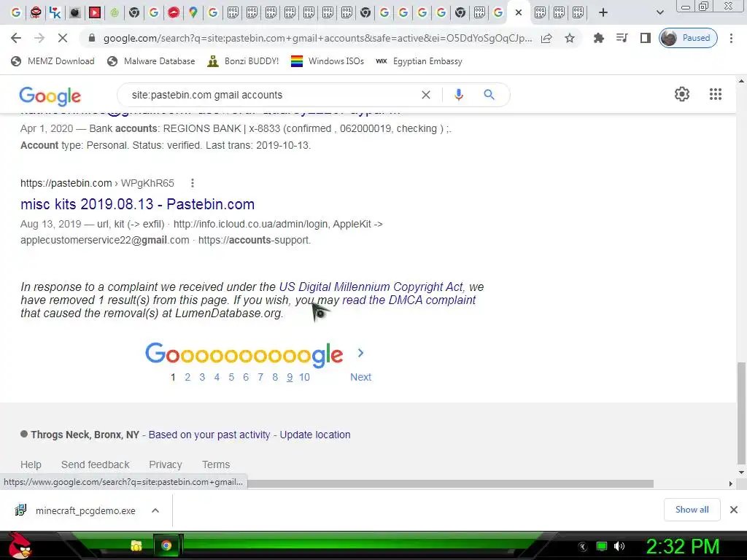
Task: Open the MEMZ Download bookmark
Action: tap(53, 61)
